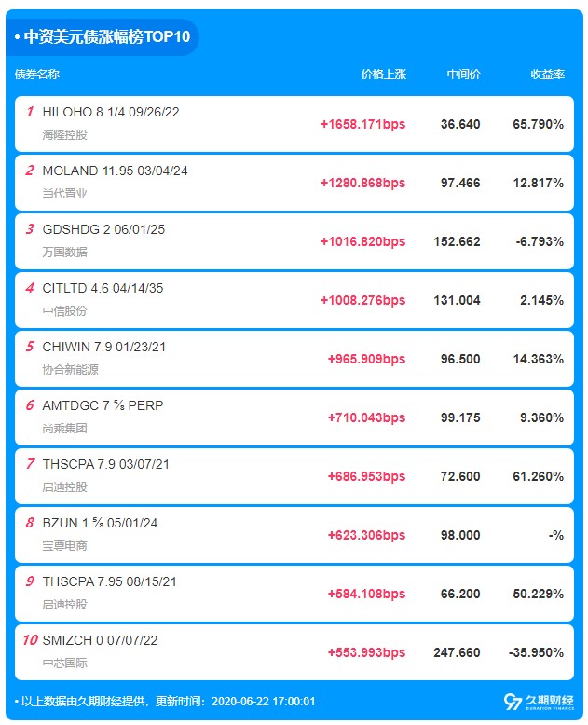Click the rank 5 number badge
This screenshot has height=725, width=588.
30,347
